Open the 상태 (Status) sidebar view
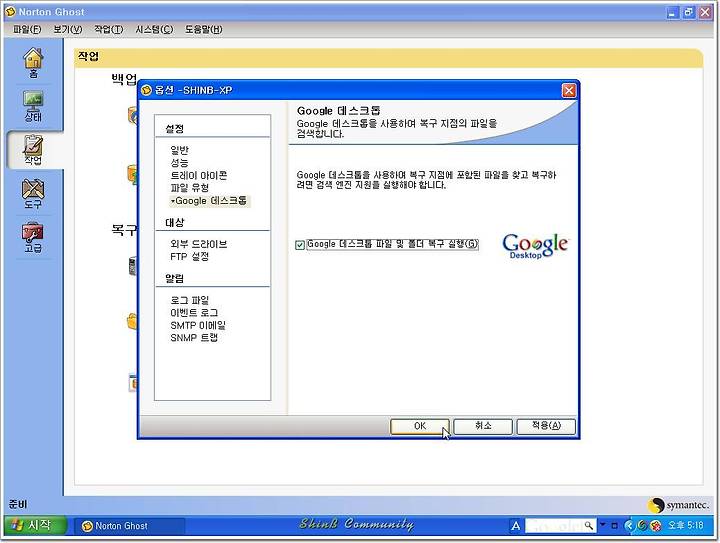Viewport: 720px width, 543px height. [x=33, y=106]
